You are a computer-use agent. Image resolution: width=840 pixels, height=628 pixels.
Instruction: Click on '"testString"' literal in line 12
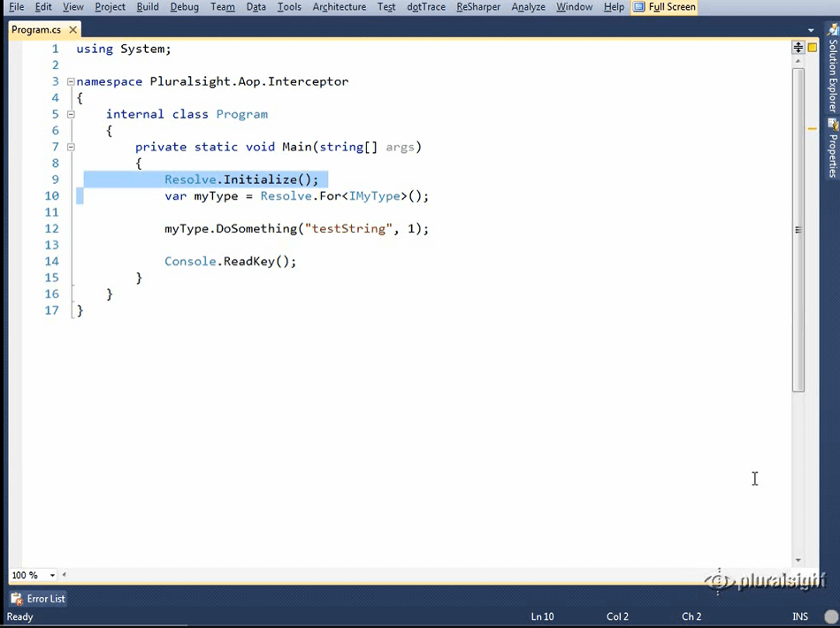[x=348, y=229]
